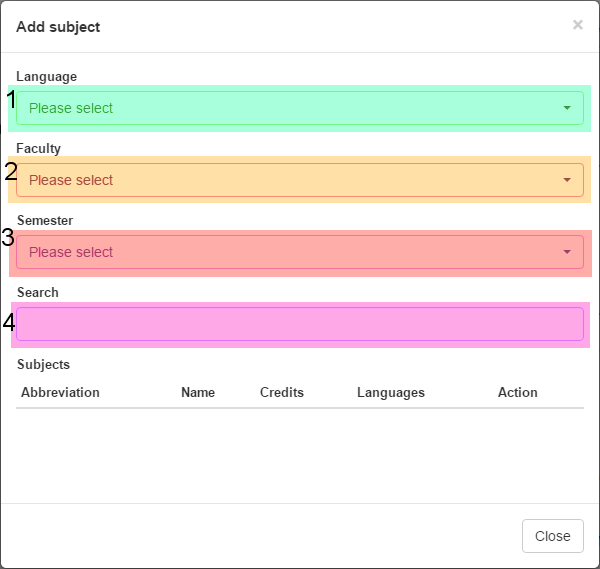Screen dimensions: 600x569
Task: Click the Search field label
Action: tap(37, 292)
